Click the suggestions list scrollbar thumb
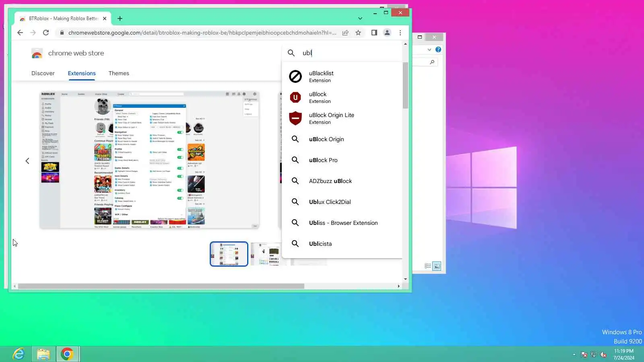The height and width of the screenshot is (362, 644). click(405, 85)
